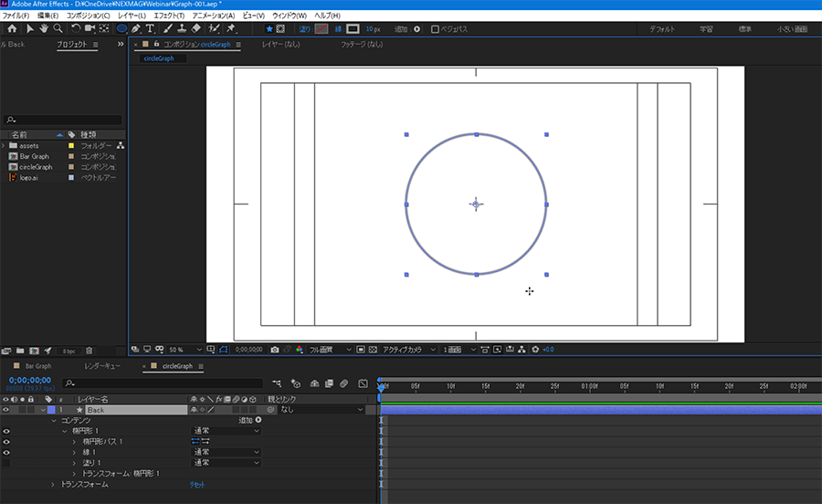
Task: Select the Pen tool
Action: [x=135, y=29]
